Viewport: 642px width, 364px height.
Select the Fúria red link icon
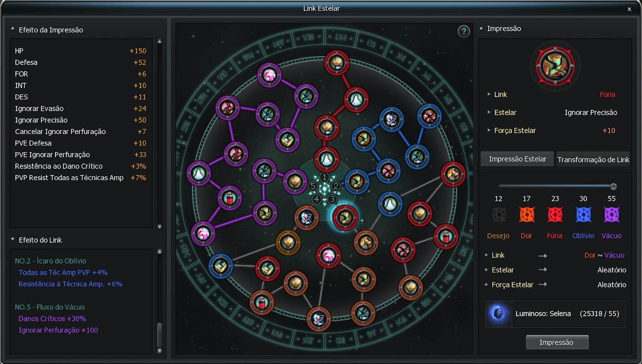click(555, 215)
